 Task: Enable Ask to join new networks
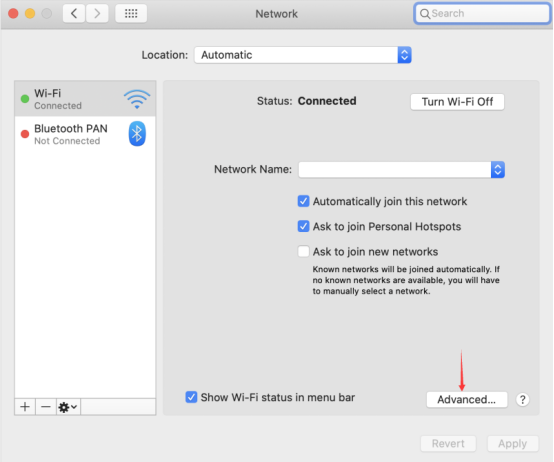pyautogui.click(x=303, y=251)
